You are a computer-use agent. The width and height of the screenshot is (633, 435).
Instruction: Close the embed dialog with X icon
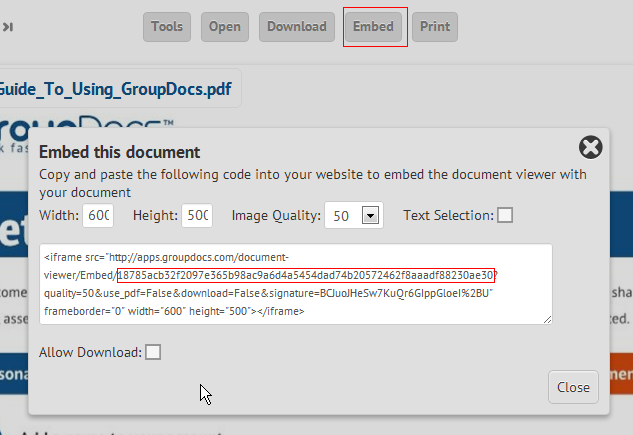pyautogui.click(x=591, y=147)
